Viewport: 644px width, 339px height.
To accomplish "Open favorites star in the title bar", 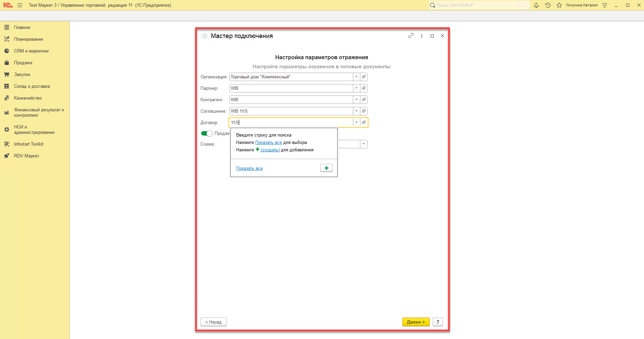I will click(x=559, y=5).
